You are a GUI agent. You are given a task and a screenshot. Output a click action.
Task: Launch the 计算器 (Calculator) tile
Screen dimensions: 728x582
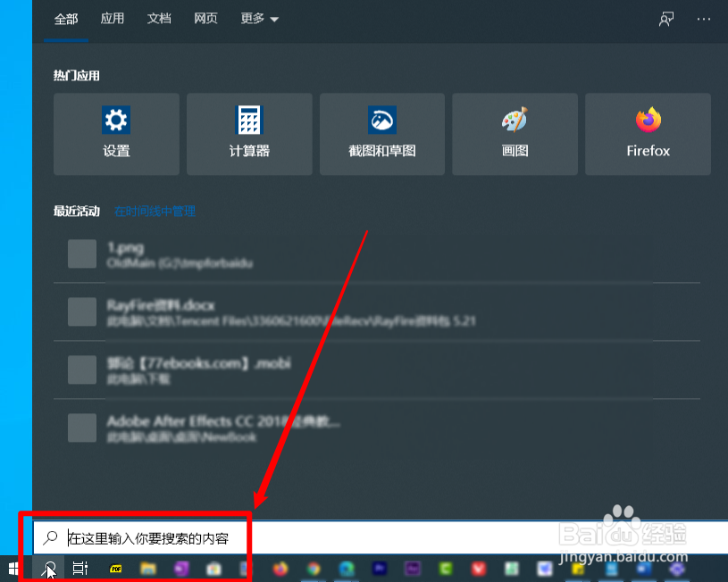[249, 134]
